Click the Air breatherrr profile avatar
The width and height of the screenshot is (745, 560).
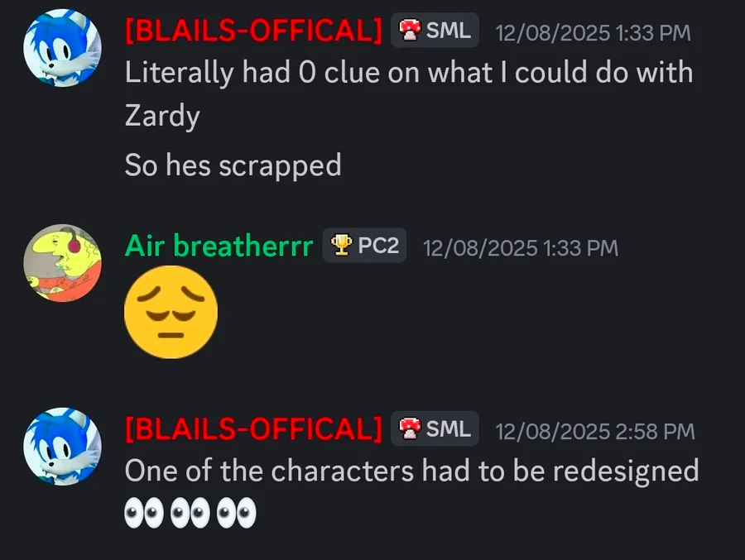click(62, 263)
